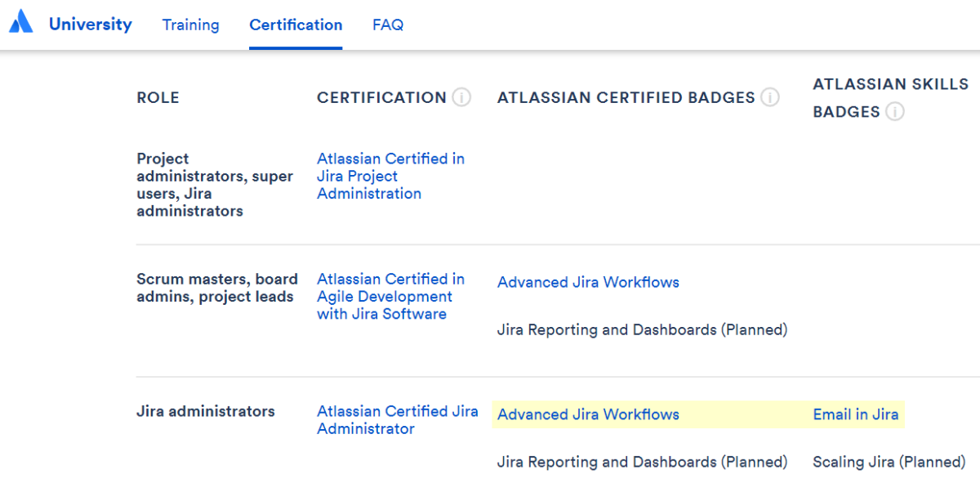Screen dimensions: 980x479
Task: Switch to the Training tab
Action: [190, 25]
